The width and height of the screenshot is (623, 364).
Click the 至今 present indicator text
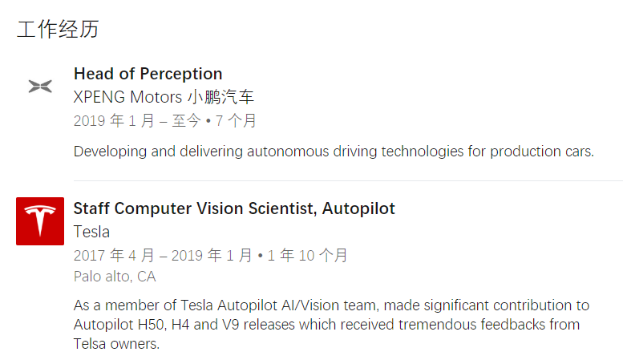(x=186, y=121)
